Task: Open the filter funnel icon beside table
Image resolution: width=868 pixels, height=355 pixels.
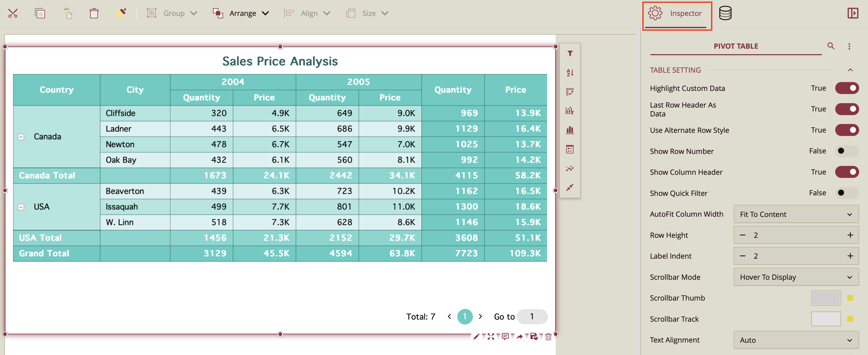Action: (x=570, y=54)
